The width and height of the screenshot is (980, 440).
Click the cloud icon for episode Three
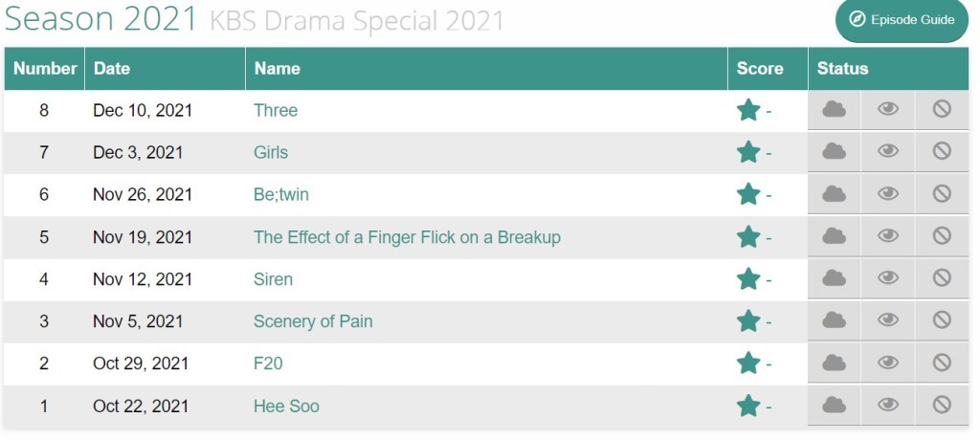[x=835, y=110]
